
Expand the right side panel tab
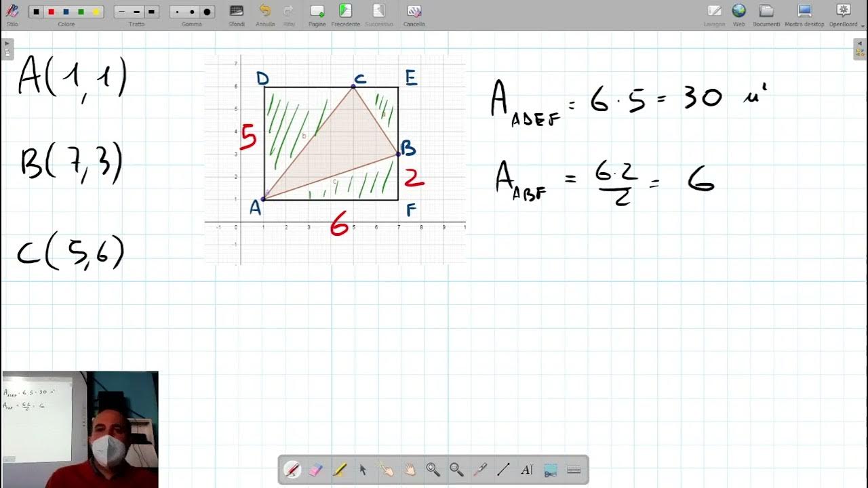[x=861, y=49]
